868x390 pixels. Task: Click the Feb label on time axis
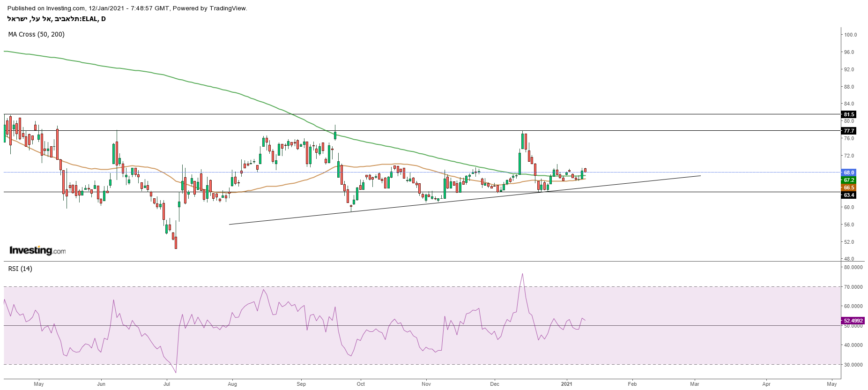(x=632, y=384)
